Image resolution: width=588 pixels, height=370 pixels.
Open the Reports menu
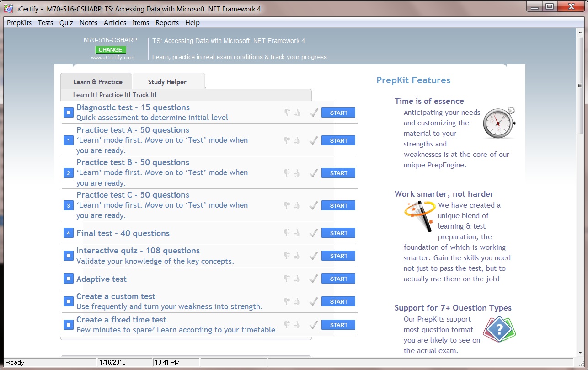coord(167,22)
